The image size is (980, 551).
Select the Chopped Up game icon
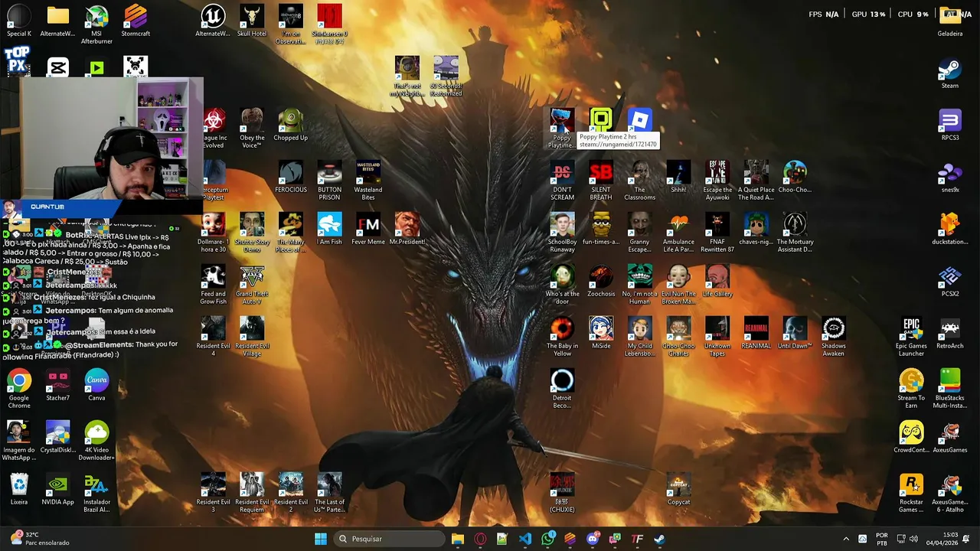click(291, 126)
